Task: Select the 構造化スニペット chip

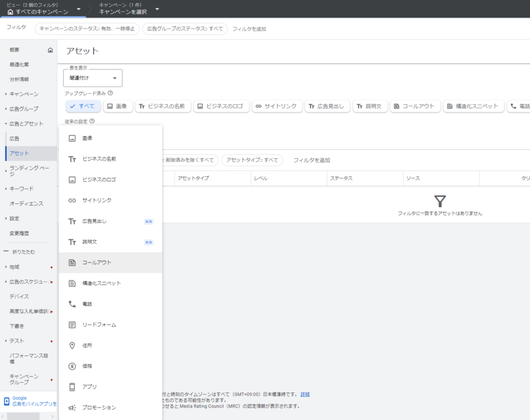Action: coord(474,106)
